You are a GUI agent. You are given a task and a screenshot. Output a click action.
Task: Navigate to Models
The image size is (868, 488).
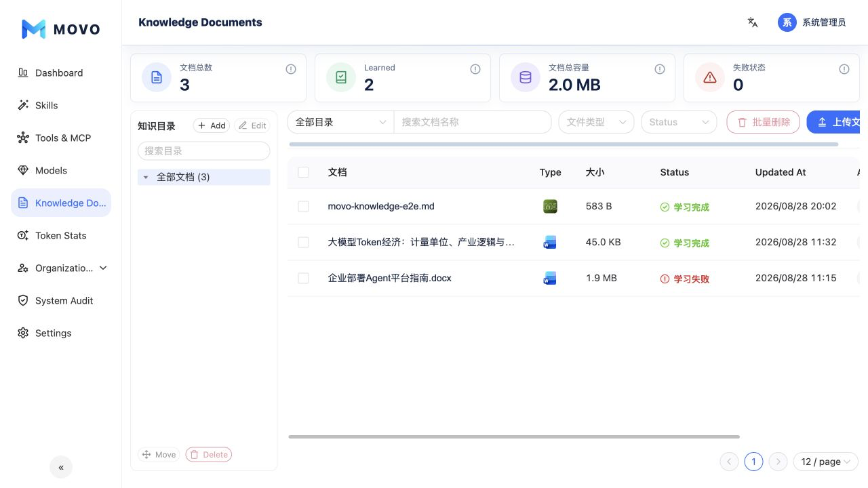point(60,170)
